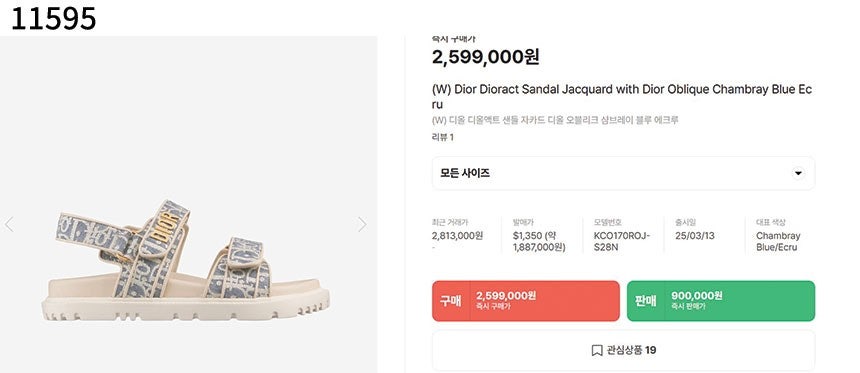Open the 모든 사이즈 size dropdown
The width and height of the screenshot is (860, 373).
[x=623, y=173]
